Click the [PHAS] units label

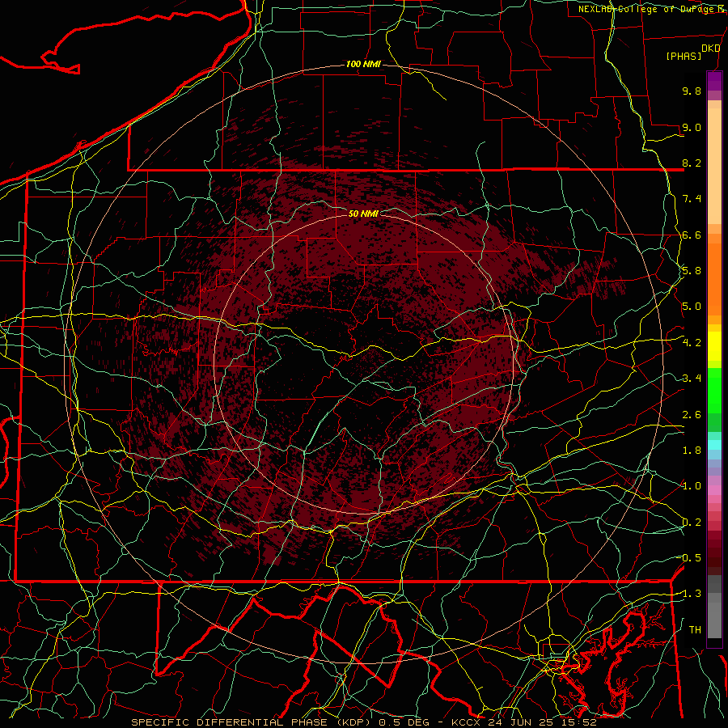pyautogui.click(x=684, y=57)
